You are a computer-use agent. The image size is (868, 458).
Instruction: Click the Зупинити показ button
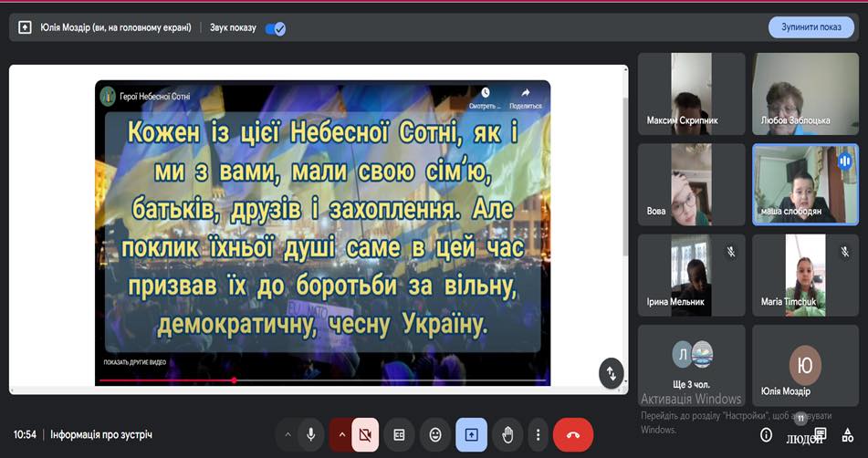(811, 27)
